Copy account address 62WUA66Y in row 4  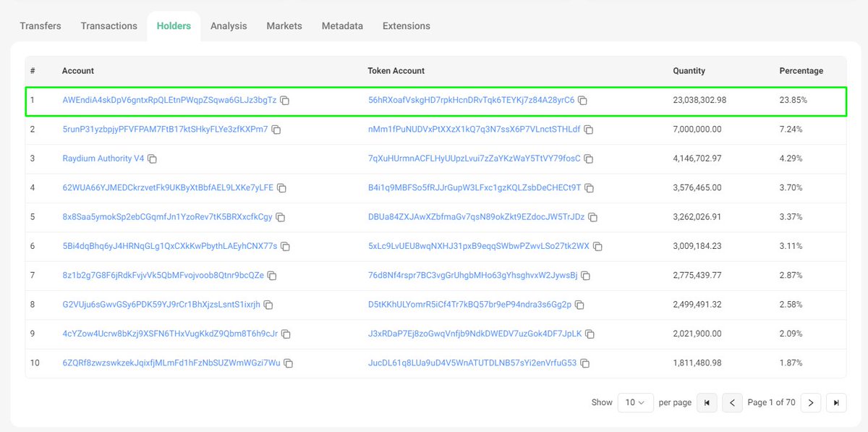(282, 188)
